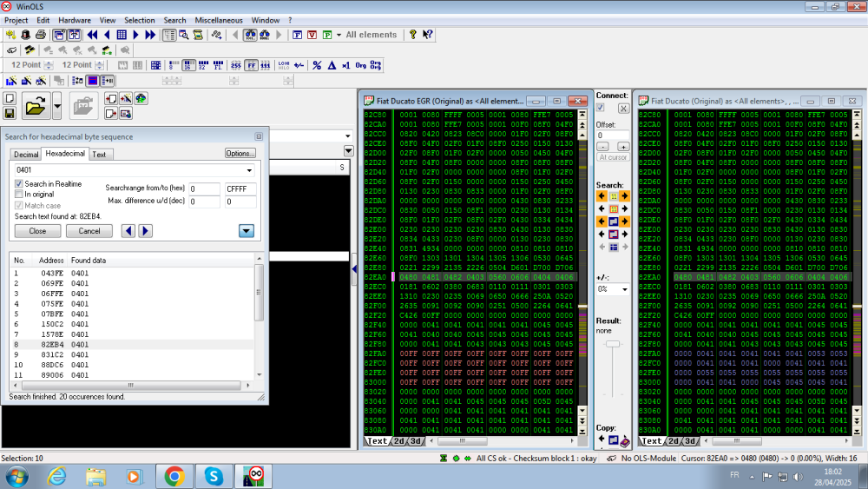The height and width of the screenshot is (489, 868).
Task: Open the Miscellaneous menu
Action: [x=219, y=21]
